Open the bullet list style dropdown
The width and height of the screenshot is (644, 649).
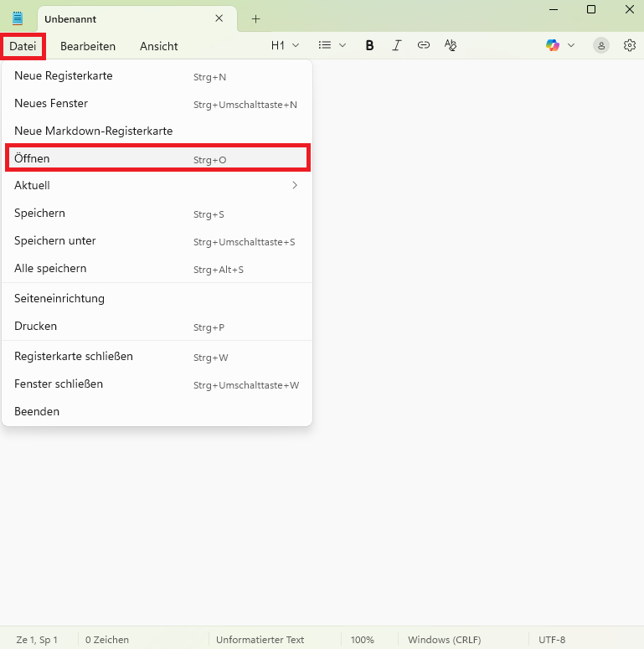click(x=332, y=46)
